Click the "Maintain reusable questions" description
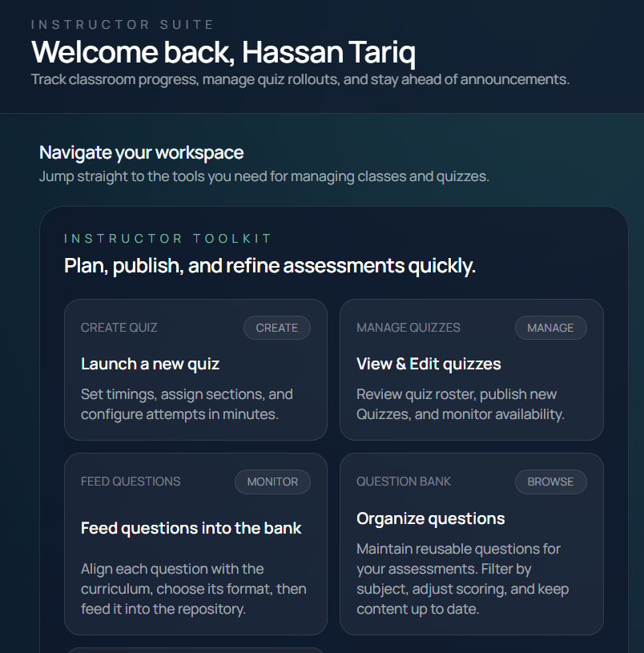This screenshot has height=653, width=644. pos(462,578)
